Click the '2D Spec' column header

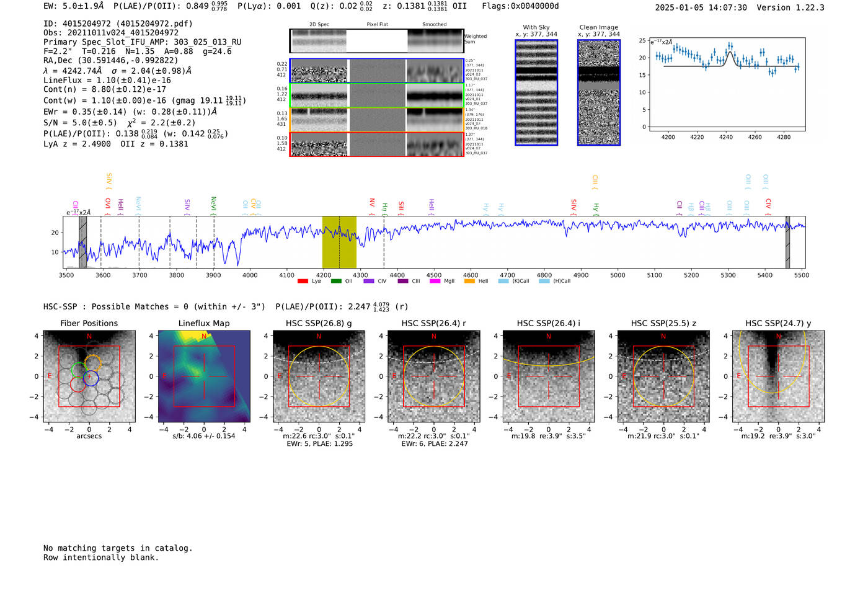click(319, 24)
